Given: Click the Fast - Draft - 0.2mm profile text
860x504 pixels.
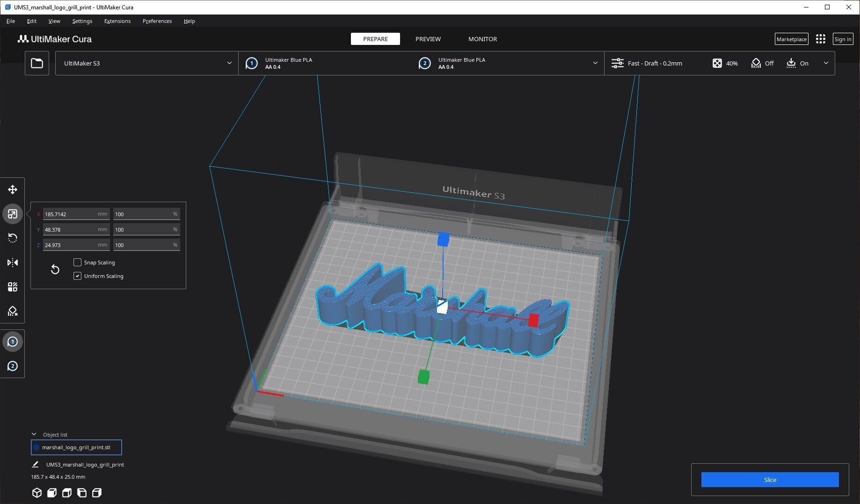Looking at the screenshot, I should point(655,63).
